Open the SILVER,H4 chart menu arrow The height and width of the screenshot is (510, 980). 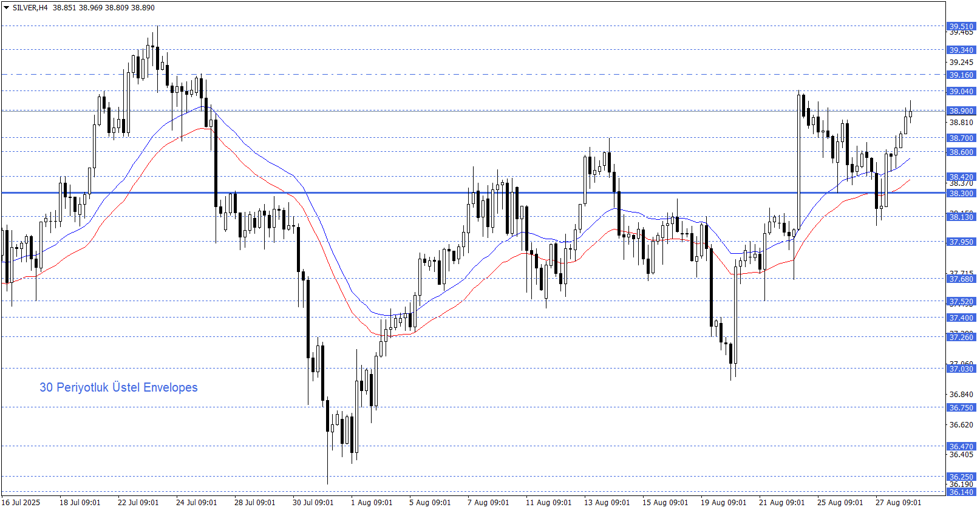[x=7, y=8]
